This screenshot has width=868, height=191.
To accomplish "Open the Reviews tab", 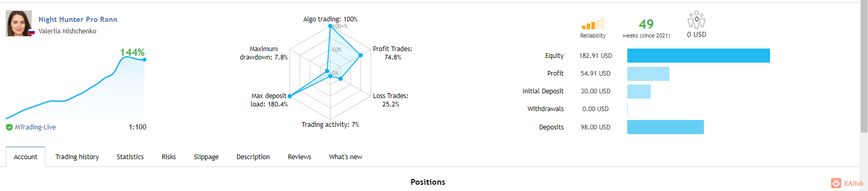I will pos(300,157).
